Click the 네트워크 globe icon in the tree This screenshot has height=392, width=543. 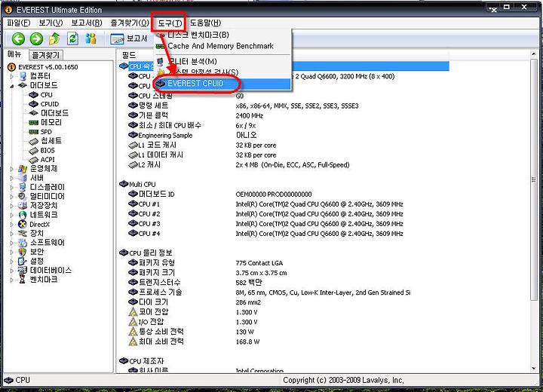click(x=23, y=215)
